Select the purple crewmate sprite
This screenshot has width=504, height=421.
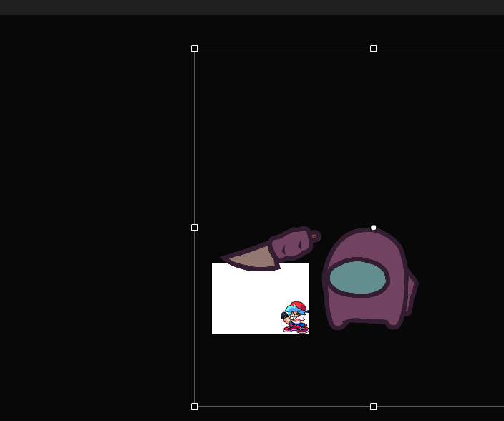[370, 279]
